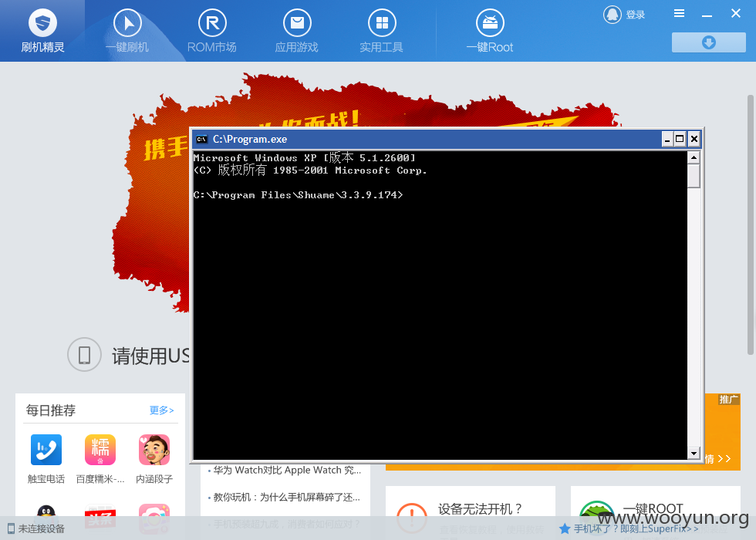Click the 推广 tag on orange banner
Viewport: 756px width, 540px height.
click(x=728, y=400)
